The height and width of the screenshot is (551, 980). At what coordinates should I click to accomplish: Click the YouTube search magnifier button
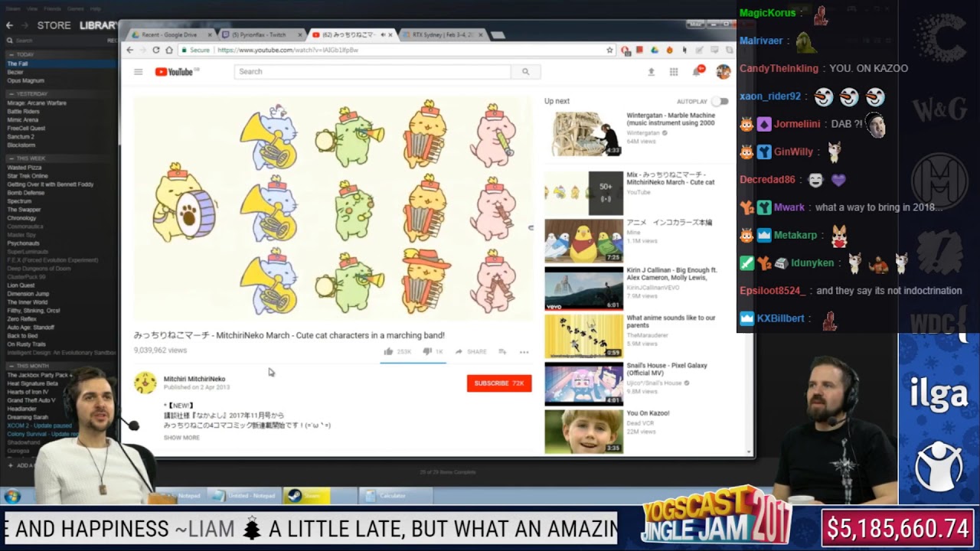pyautogui.click(x=525, y=72)
